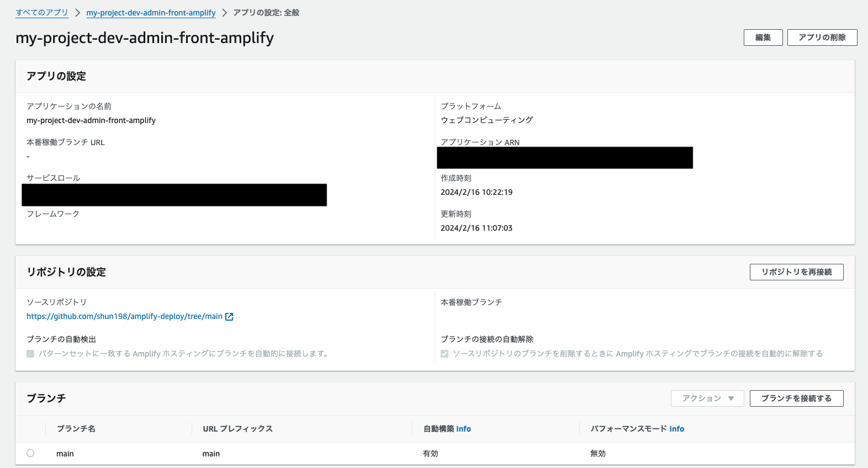Click the アプリの設定 section heading

[x=56, y=76]
